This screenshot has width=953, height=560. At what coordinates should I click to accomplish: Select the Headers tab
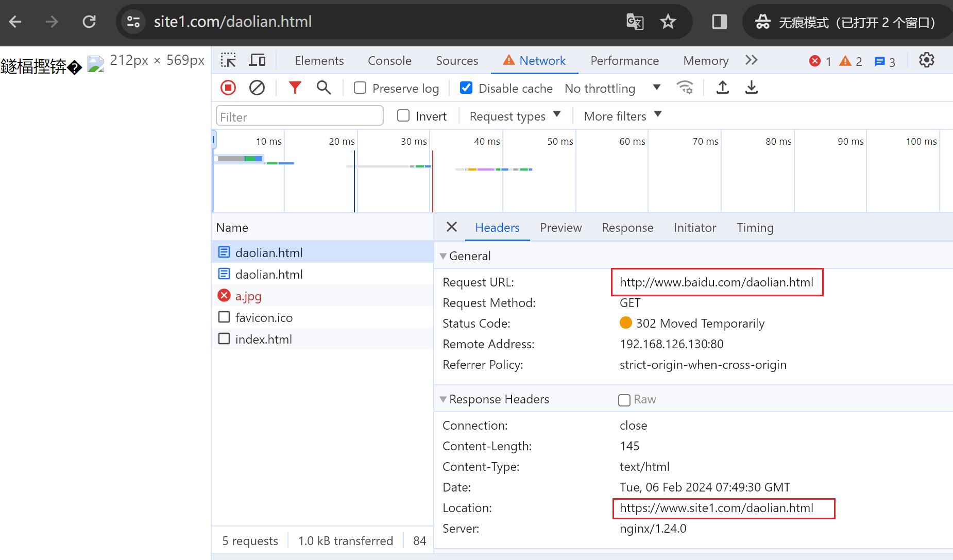497,228
